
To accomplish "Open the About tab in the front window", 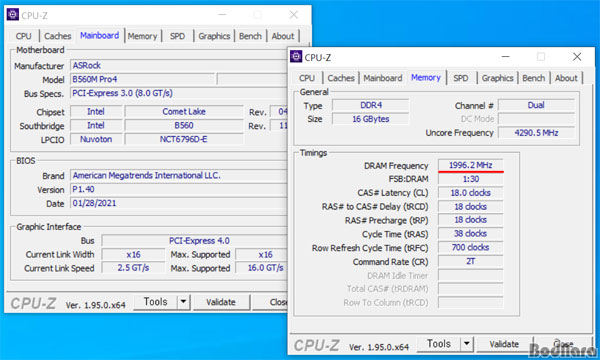I will pyautogui.click(x=566, y=78).
